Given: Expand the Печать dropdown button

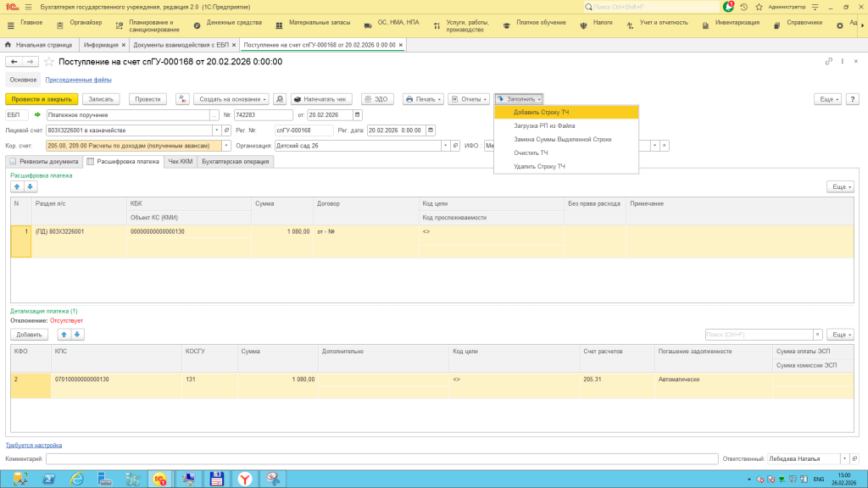Looking at the screenshot, I should point(423,99).
